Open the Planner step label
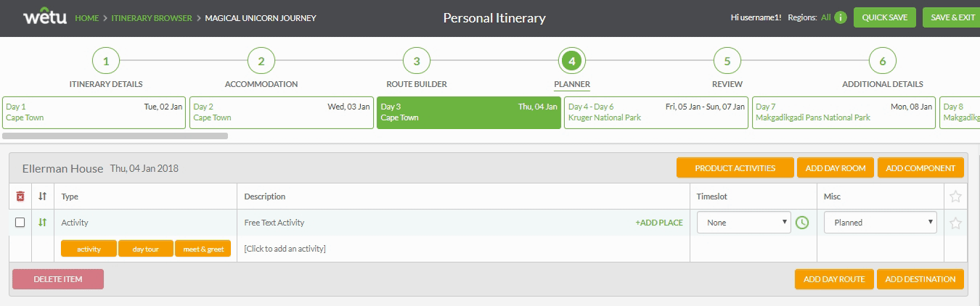The height and width of the screenshot is (306, 980). pyautogui.click(x=572, y=84)
